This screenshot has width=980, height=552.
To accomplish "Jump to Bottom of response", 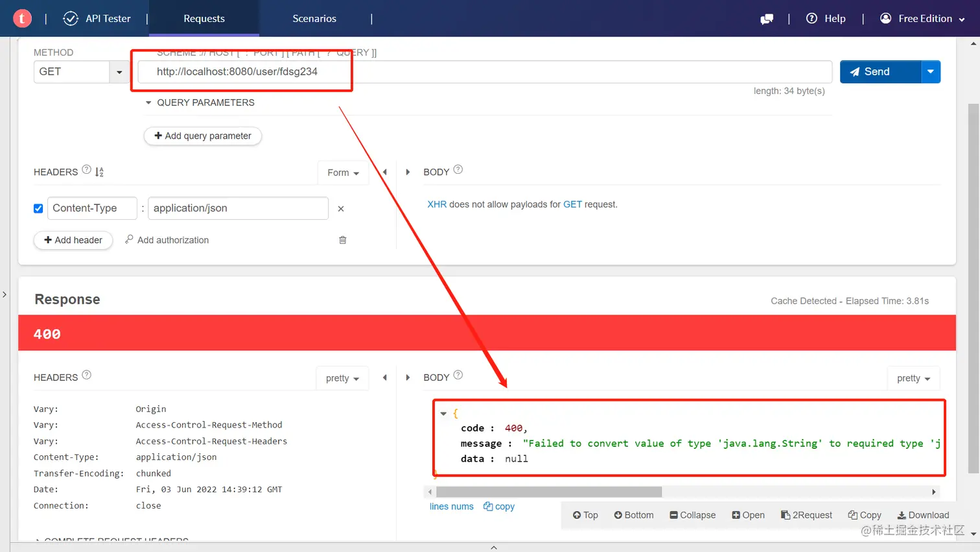I will click(634, 515).
